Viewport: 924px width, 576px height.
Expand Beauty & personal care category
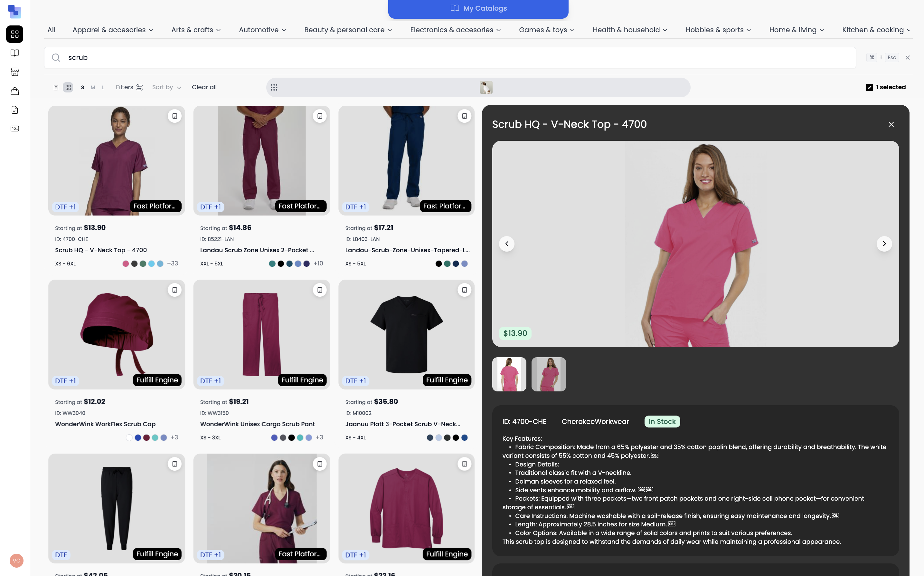coord(348,30)
